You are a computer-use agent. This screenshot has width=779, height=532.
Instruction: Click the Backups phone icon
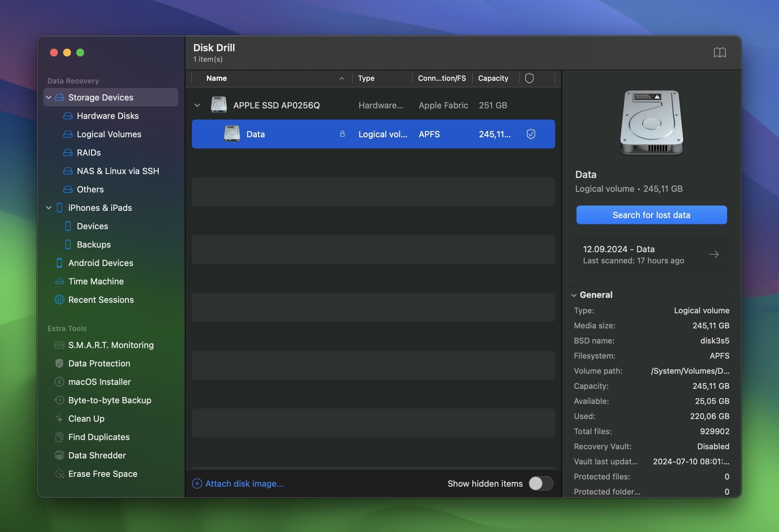(x=68, y=245)
